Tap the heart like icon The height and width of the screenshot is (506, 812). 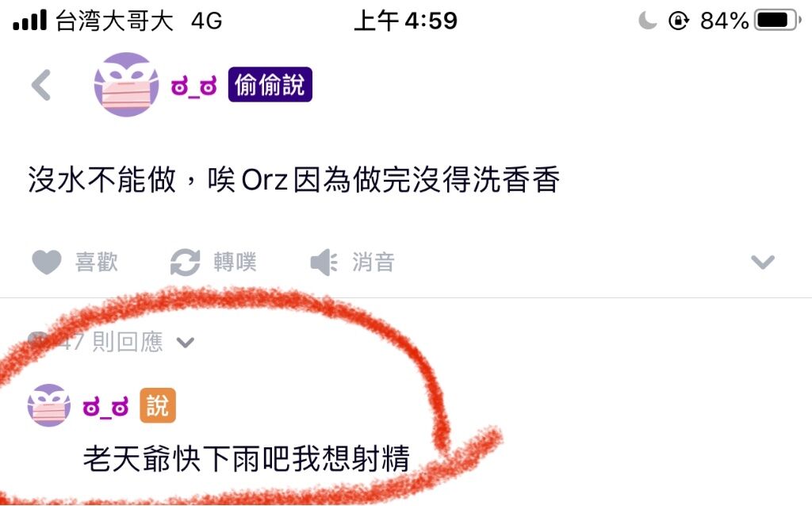47,262
